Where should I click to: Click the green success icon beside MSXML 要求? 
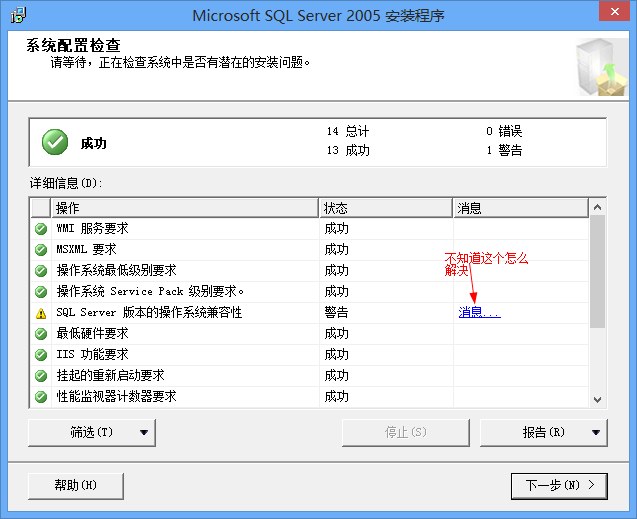click(41, 250)
